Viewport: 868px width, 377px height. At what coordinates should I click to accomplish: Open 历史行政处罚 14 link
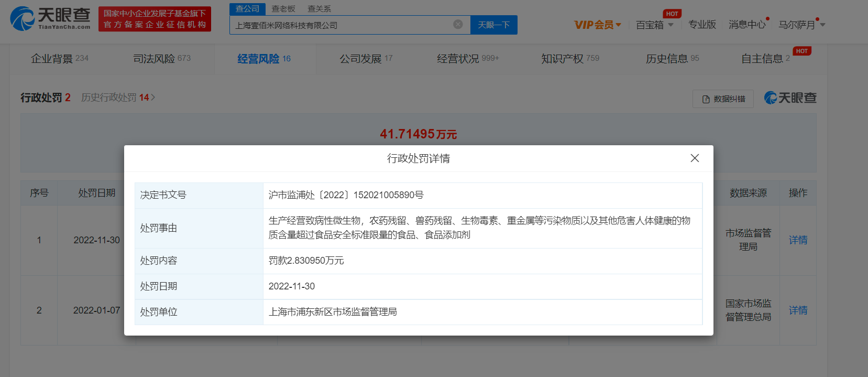pyautogui.click(x=118, y=98)
